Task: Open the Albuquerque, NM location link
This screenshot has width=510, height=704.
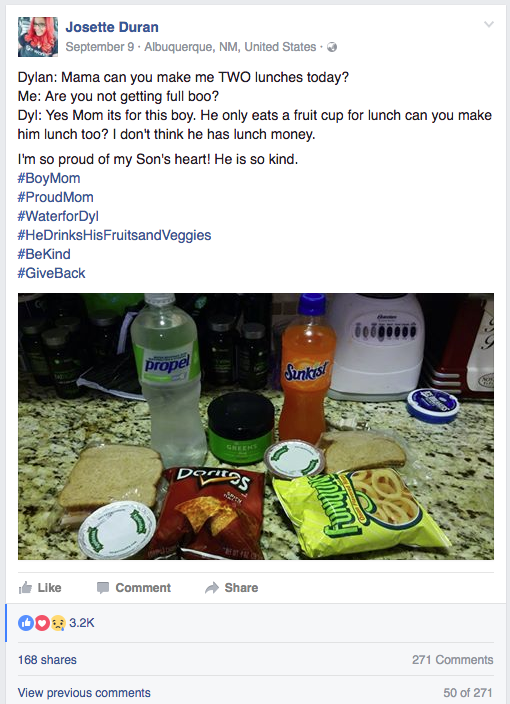Action: (230, 47)
